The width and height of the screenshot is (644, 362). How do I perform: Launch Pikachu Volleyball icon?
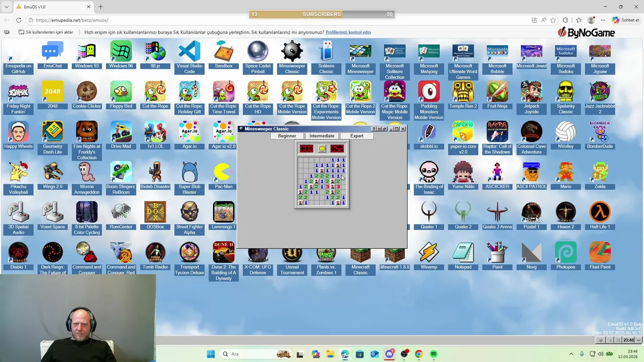tap(19, 178)
